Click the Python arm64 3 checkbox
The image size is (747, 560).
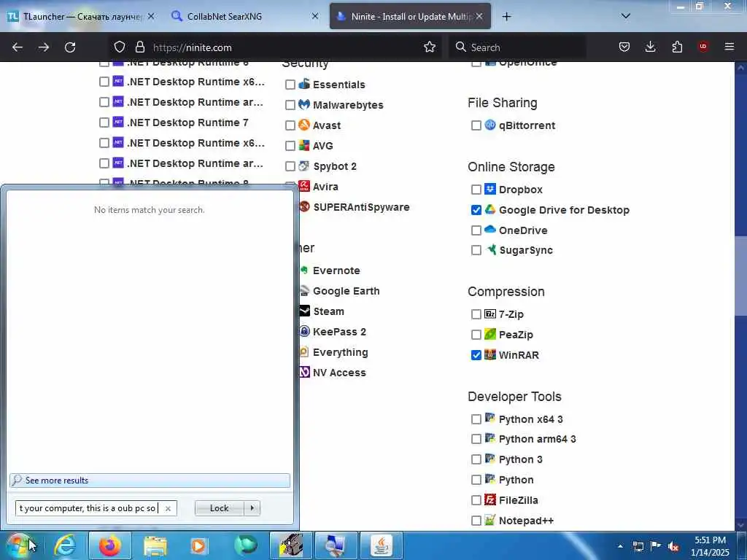[x=476, y=439]
